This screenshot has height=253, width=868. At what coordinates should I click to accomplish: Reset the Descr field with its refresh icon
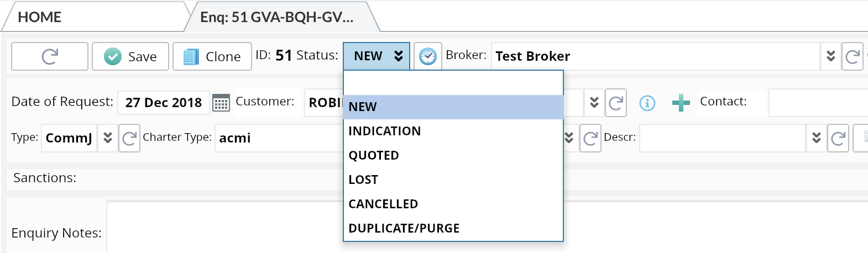(x=838, y=138)
